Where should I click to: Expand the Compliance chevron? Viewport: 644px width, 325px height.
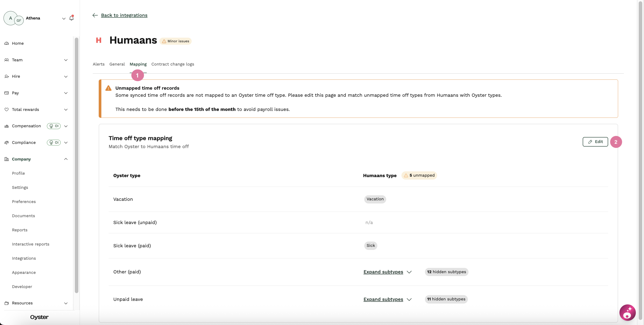[x=66, y=143]
